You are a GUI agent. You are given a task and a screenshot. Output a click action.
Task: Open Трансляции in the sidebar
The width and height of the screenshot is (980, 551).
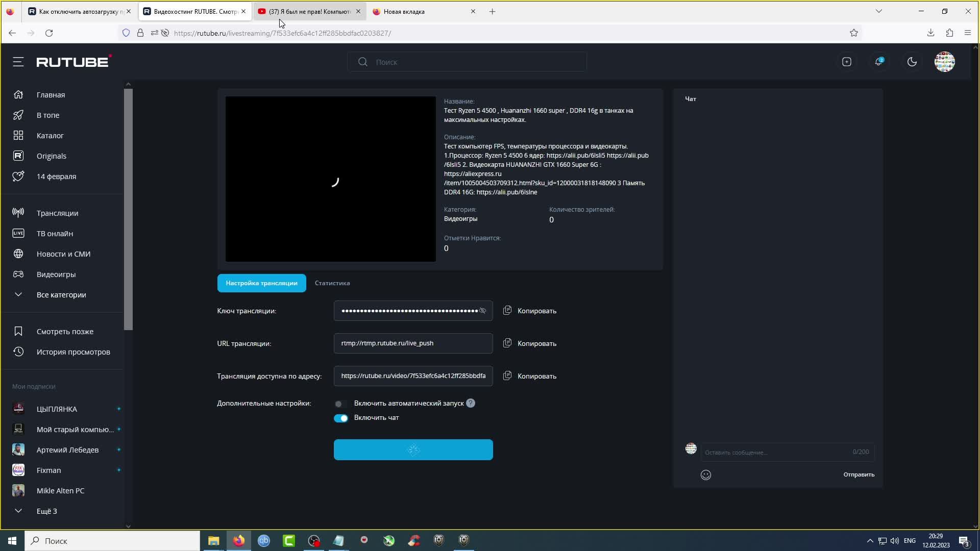click(x=57, y=213)
